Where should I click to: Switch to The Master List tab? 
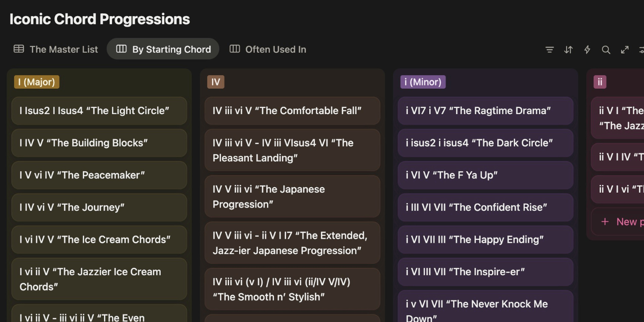tap(56, 49)
